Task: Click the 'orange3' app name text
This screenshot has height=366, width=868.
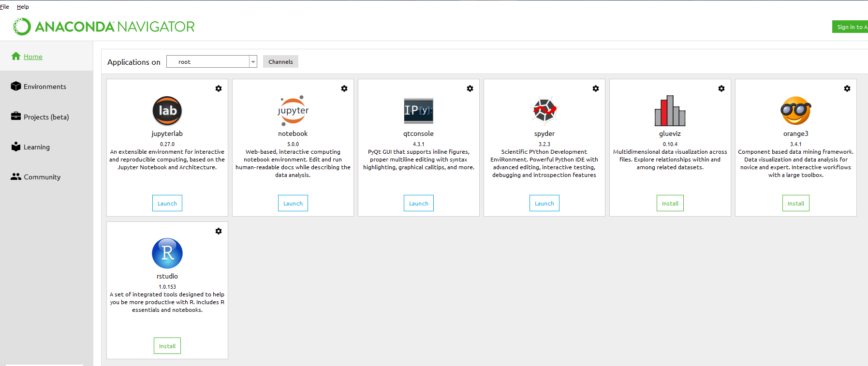Action: pos(796,133)
